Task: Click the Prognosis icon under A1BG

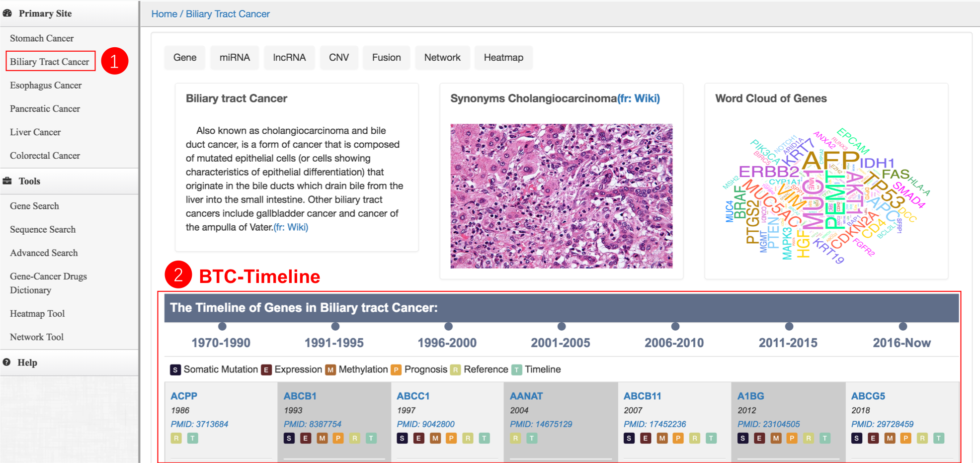Action: tap(792, 438)
